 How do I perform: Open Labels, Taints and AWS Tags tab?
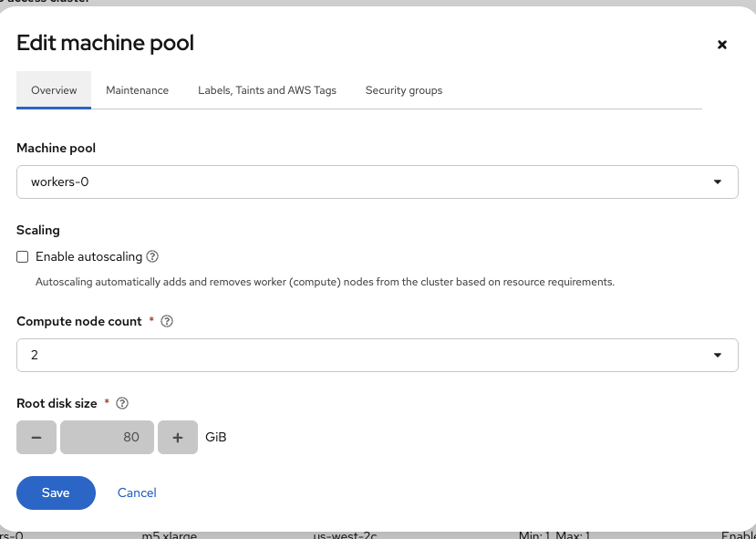(267, 90)
